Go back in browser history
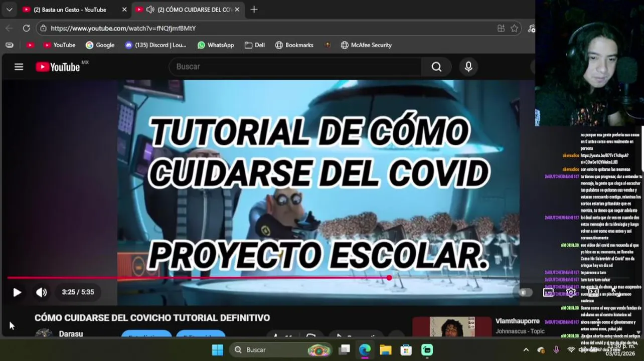This screenshot has height=361, width=644. click(x=9, y=28)
